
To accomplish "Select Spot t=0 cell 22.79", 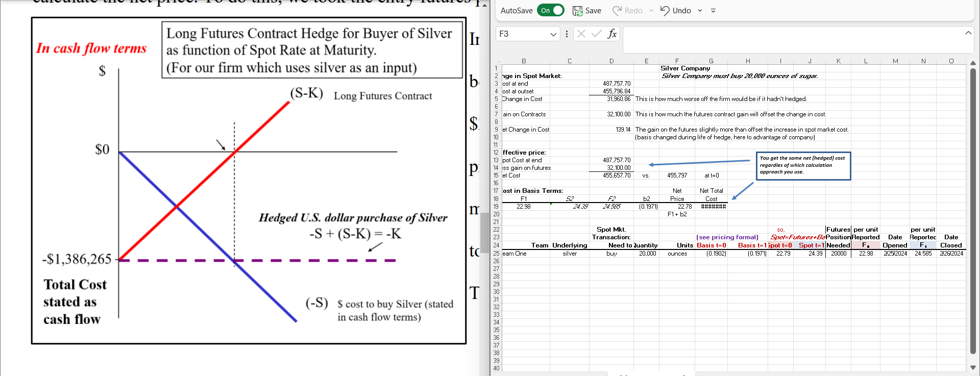I will 780,254.
